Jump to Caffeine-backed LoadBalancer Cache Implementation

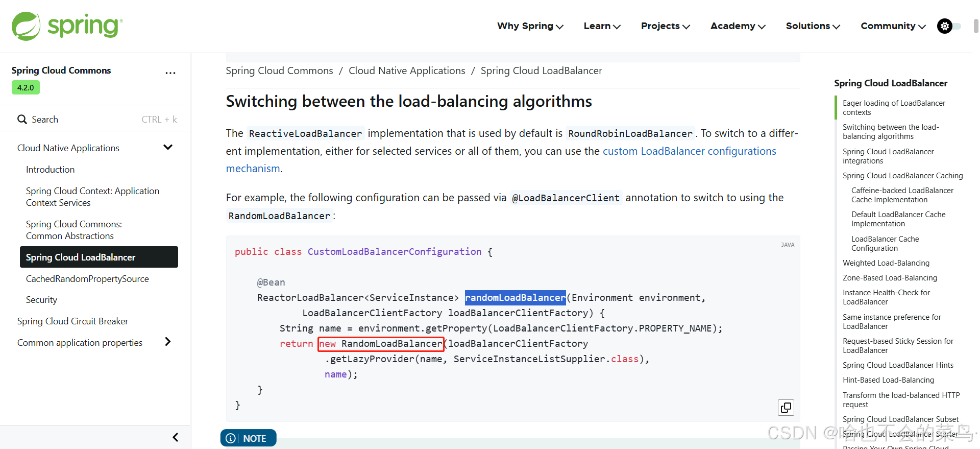(902, 195)
